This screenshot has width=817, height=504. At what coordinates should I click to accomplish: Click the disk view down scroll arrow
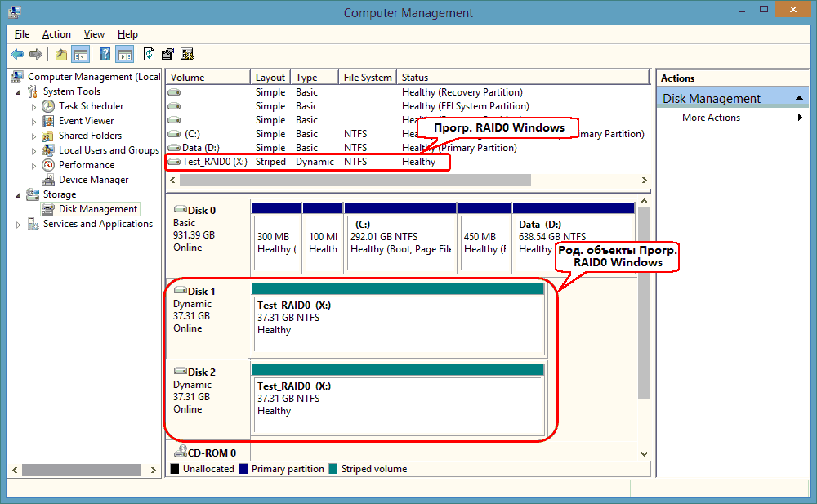[x=645, y=454]
